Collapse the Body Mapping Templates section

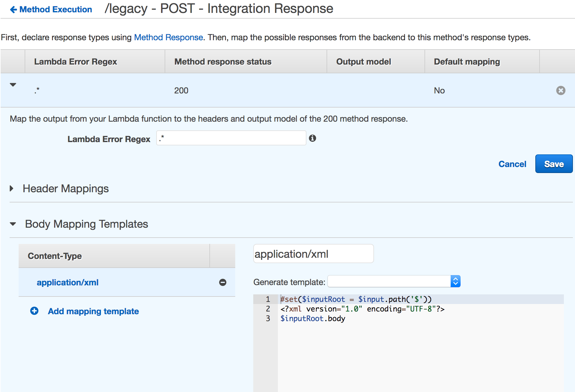[x=13, y=224]
